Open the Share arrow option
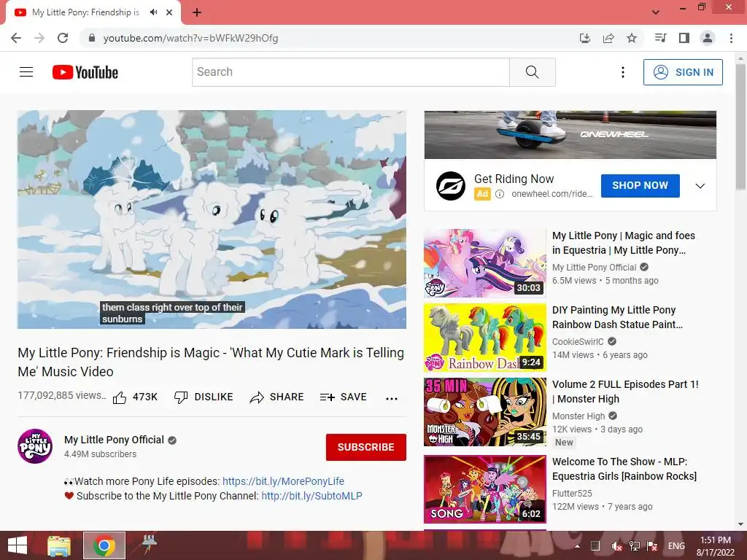This screenshot has height=560, width=747. [276, 397]
